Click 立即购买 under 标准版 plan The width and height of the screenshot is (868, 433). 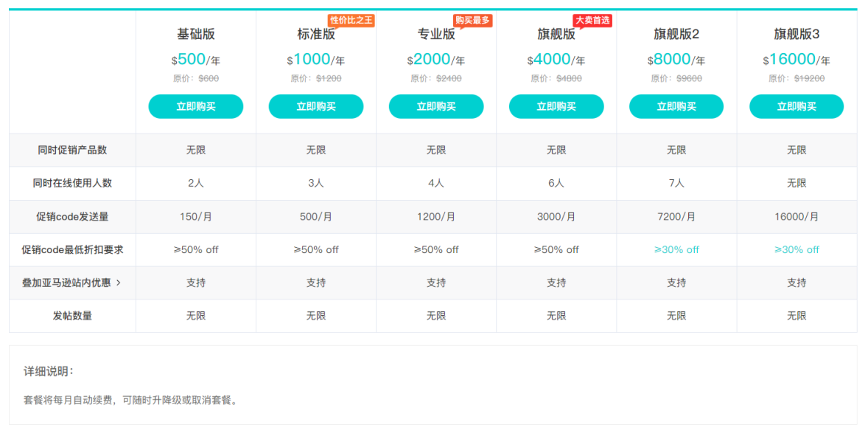click(x=315, y=106)
